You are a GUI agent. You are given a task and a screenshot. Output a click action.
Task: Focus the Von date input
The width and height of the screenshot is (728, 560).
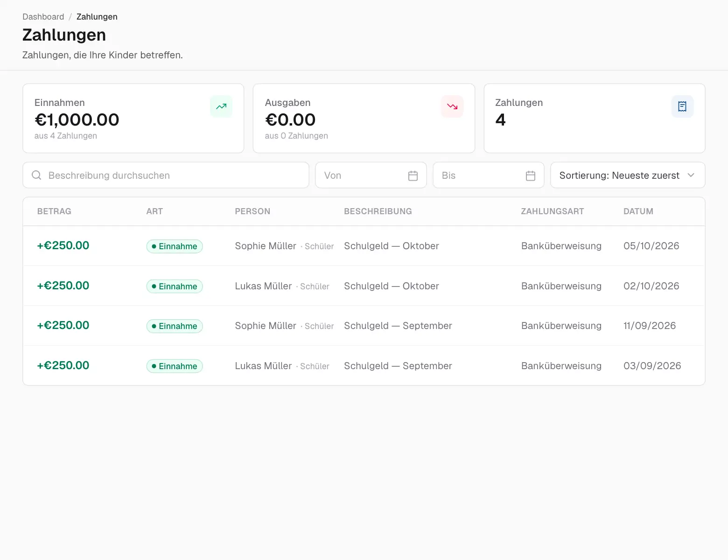click(x=371, y=175)
